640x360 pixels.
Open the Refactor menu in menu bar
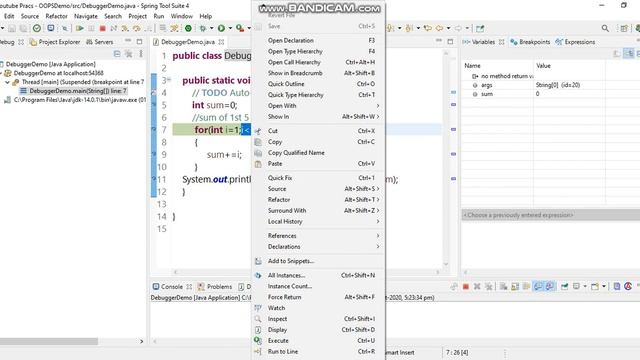pos(56,16)
